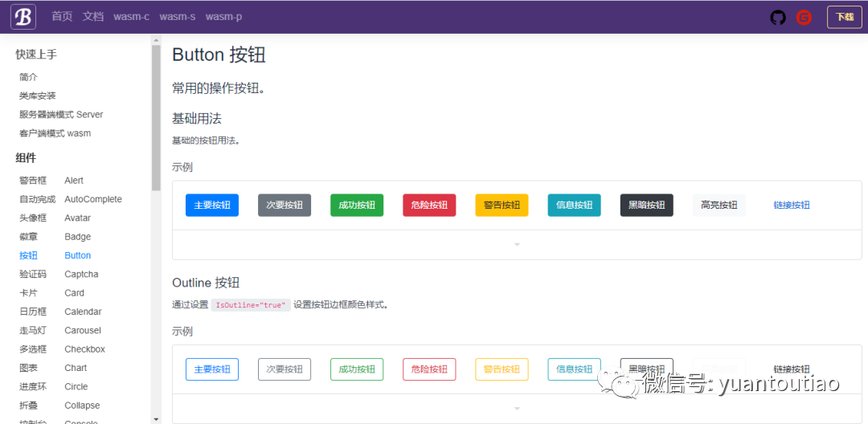Click the outline gray 次要按钮
Viewport: 868px width, 424px height.
coord(285,369)
